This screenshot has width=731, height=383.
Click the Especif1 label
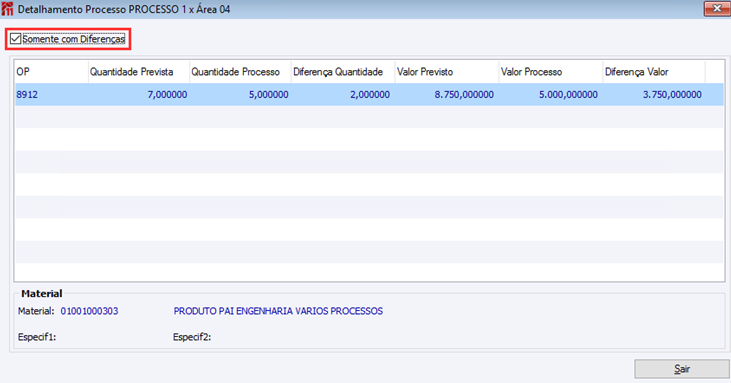point(37,337)
